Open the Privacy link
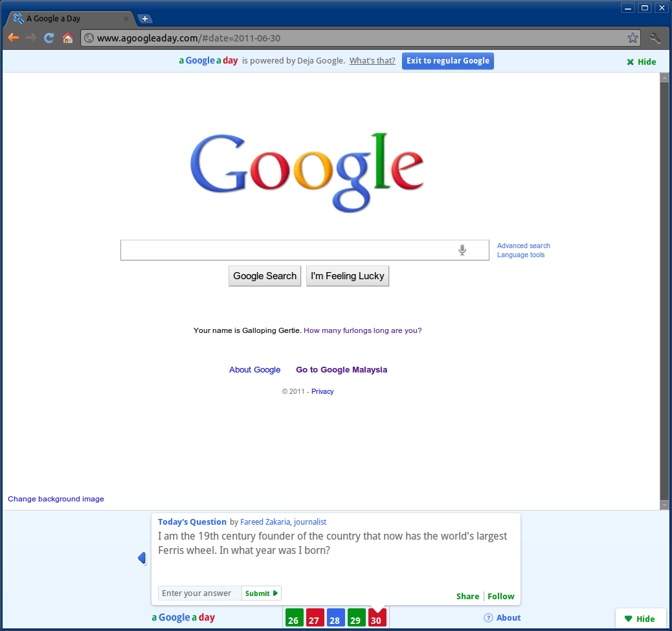The image size is (672, 631). 322,391
